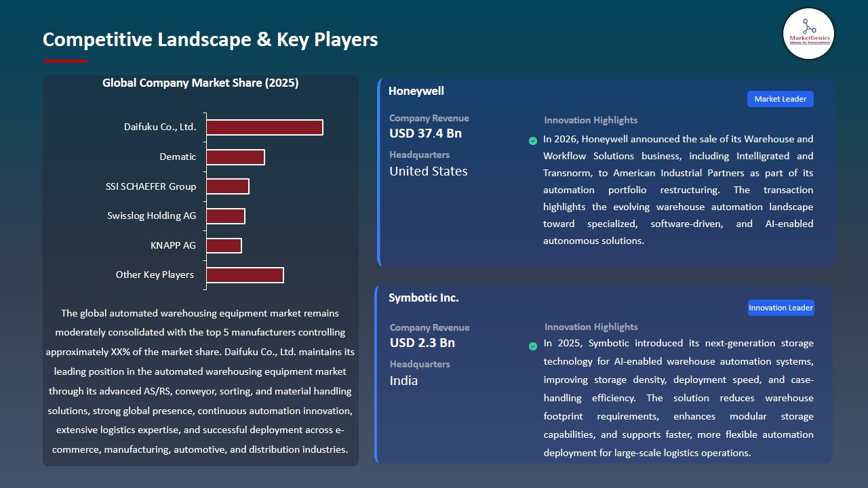
Task: Click the green checkmark beside Honeywell highlights
Action: (x=533, y=141)
